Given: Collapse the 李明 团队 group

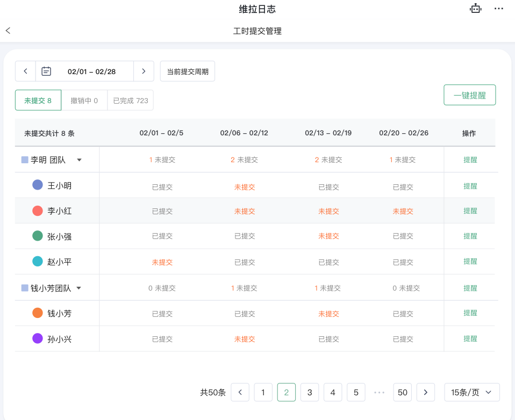Looking at the screenshot, I should [79, 160].
